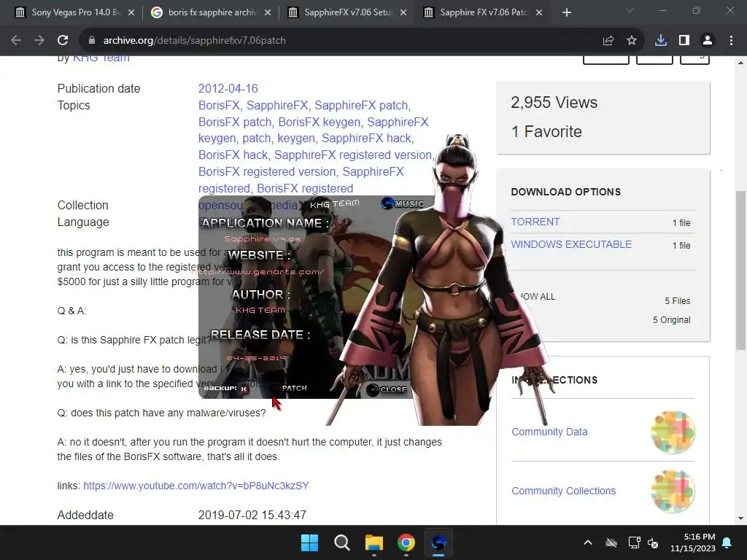Click the WINDOWS EXECUTABLE download option
747x560 pixels.
(x=571, y=244)
